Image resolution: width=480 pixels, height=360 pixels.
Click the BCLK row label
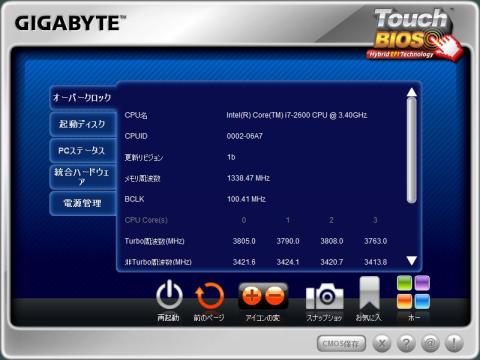pyautogui.click(x=134, y=199)
